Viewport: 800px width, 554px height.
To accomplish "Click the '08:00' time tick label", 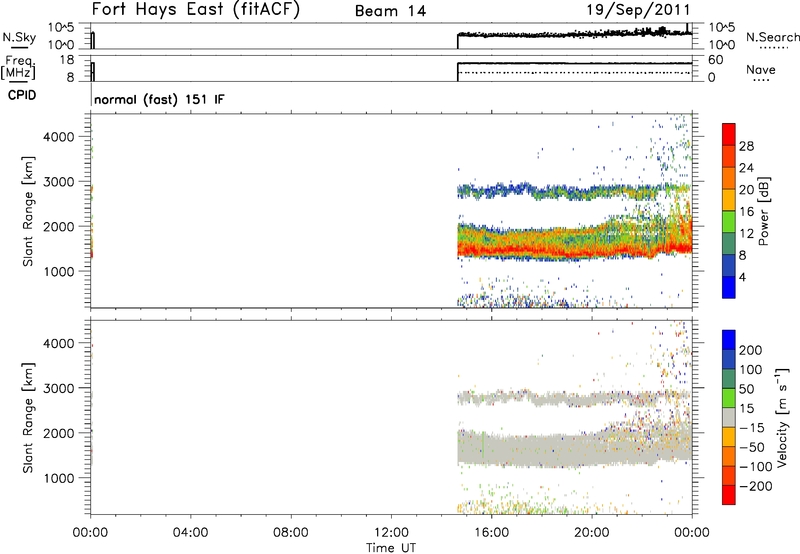I will click(291, 533).
